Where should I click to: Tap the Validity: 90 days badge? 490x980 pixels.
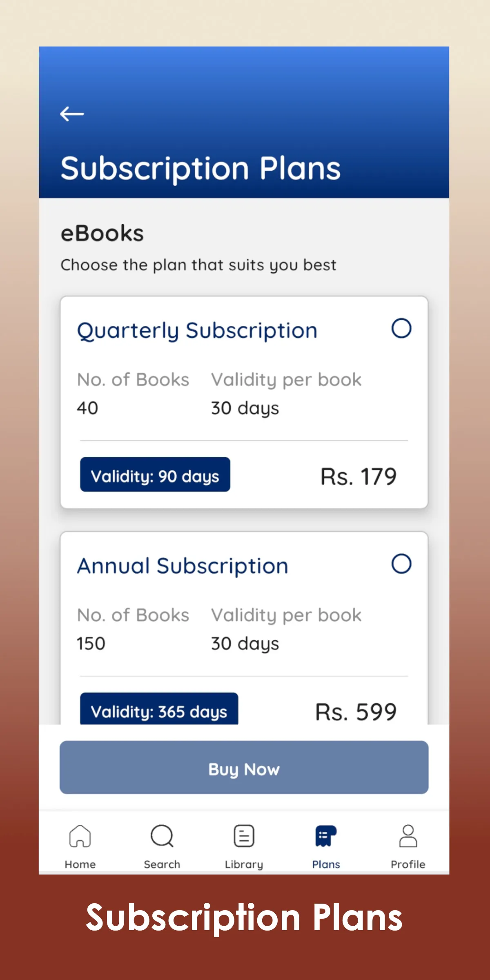coord(156,475)
